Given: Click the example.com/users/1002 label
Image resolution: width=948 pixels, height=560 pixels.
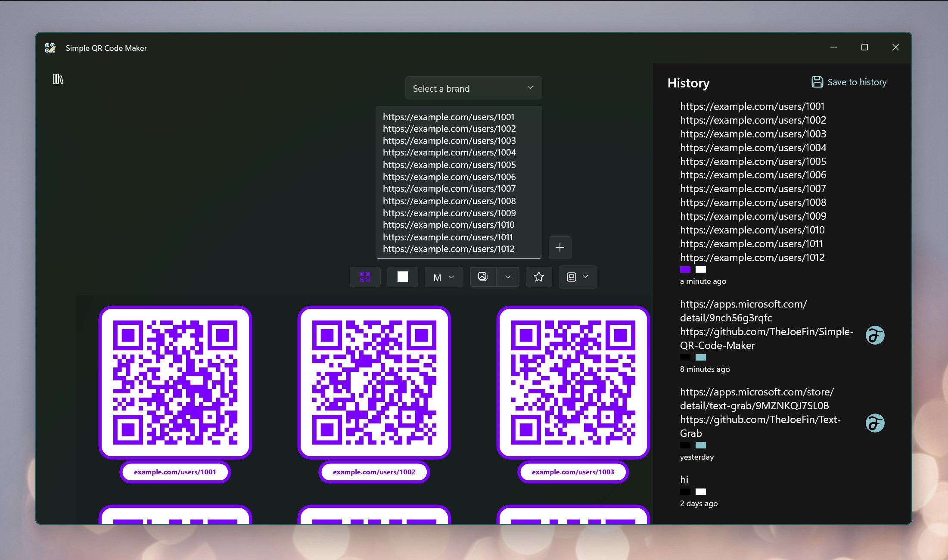Looking at the screenshot, I should (x=374, y=472).
